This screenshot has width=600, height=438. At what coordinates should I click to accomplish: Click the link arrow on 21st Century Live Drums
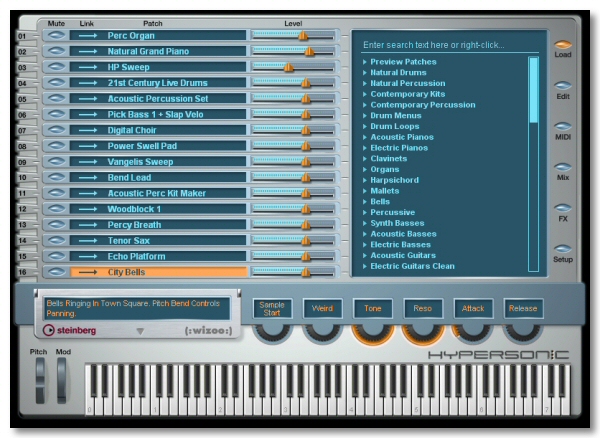88,83
